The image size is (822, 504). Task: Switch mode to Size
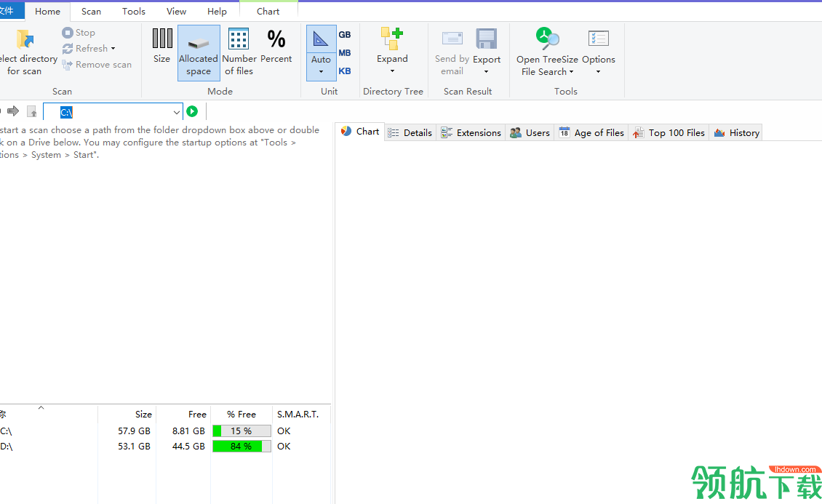[162, 46]
